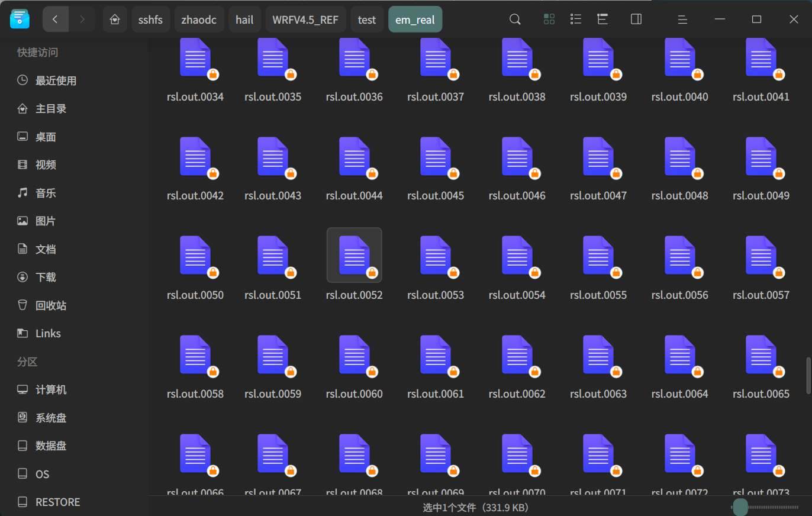Switch to tree view mode
This screenshot has height=516, width=812.
coord(603,20)
